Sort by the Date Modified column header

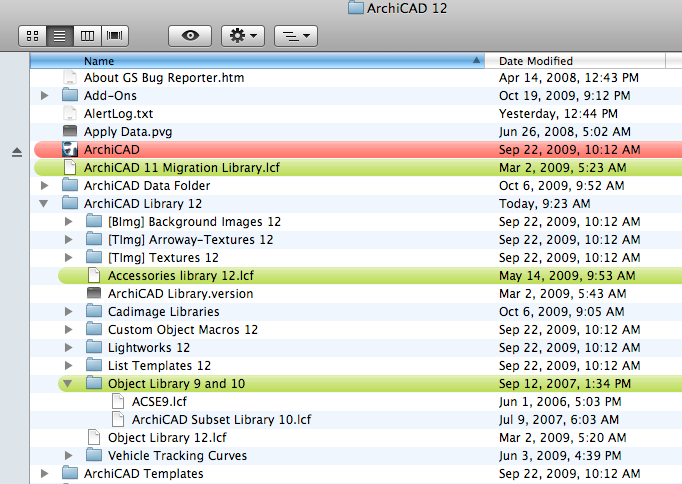[575, 61]
